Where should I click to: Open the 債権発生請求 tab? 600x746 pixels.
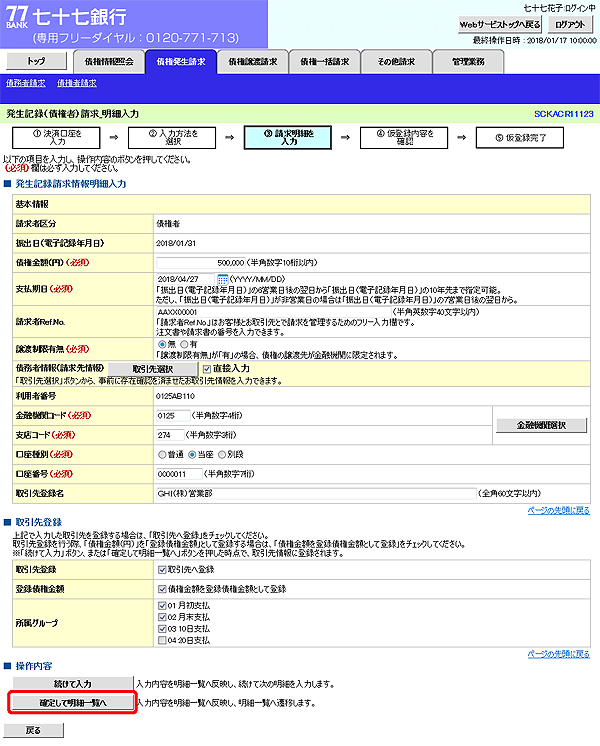[x=181, y=62]
